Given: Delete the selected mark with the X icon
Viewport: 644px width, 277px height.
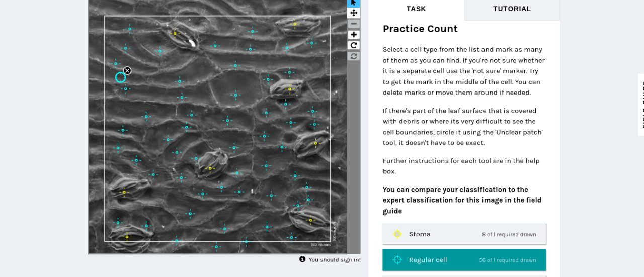Looking at the screenshot, I should pyautogui.click(x=127, y=71).
